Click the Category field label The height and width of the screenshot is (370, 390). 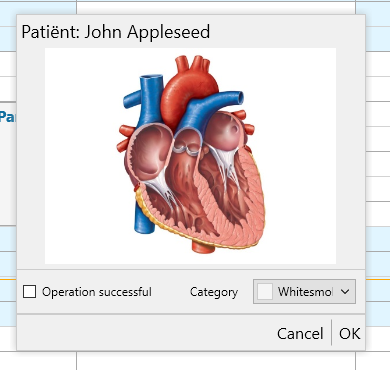click(x=214, y=292)
